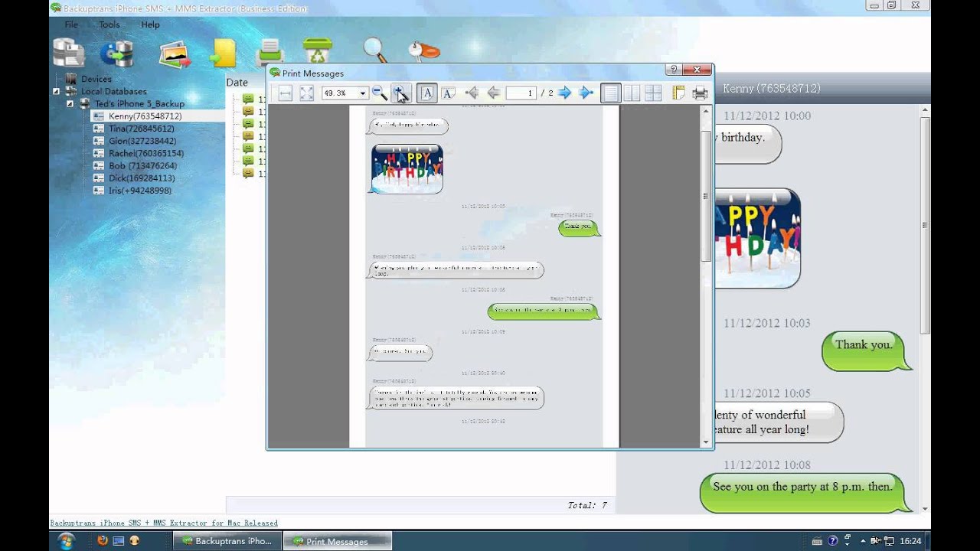Go to next preview page
The width and height of the screenshot is (980, 551).
click(x=565, y=93)
